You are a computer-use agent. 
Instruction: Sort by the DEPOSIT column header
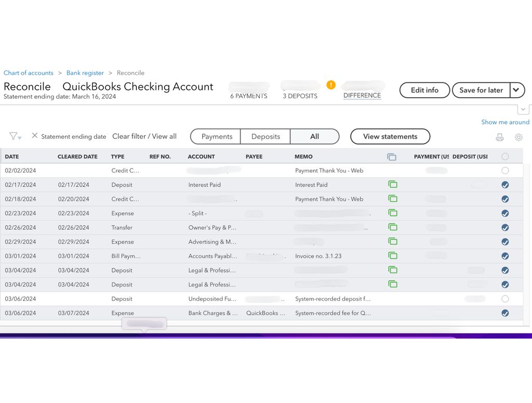pyautogui.click(x=470, y=157)
